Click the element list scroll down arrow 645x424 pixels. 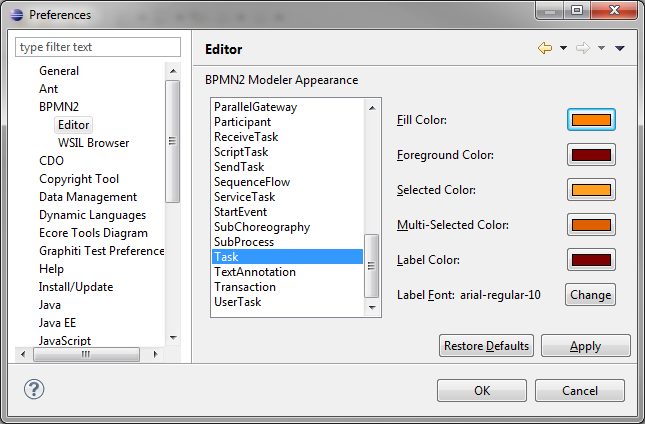[x=372, y=308]
